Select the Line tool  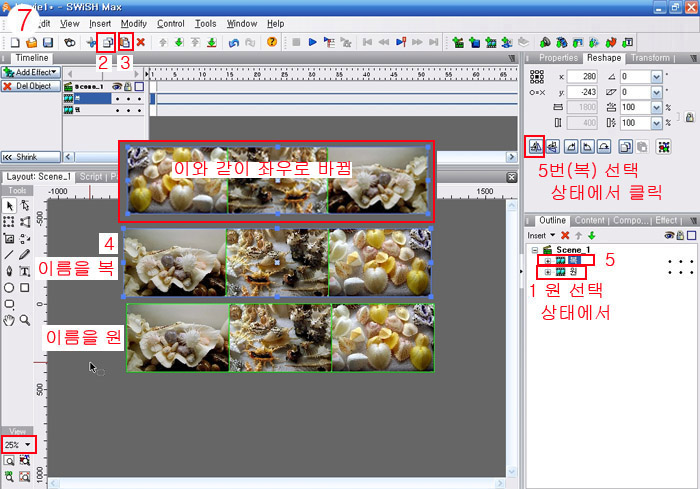(9, 255)
